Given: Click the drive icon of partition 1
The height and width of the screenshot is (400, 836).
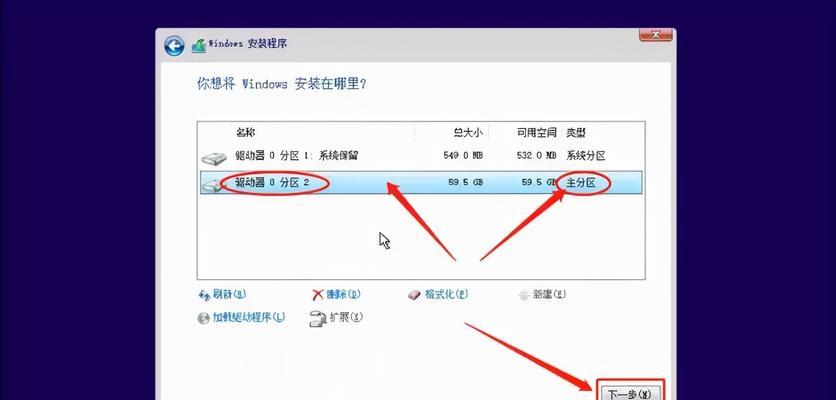Looking at the screenshot, I should [214, 158].
